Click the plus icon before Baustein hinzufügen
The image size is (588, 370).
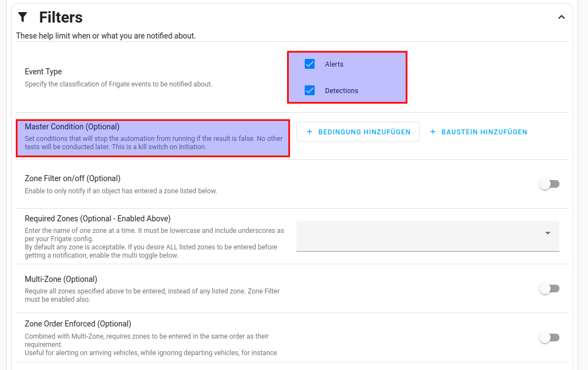pyautogui.click(x=433, y=132)
